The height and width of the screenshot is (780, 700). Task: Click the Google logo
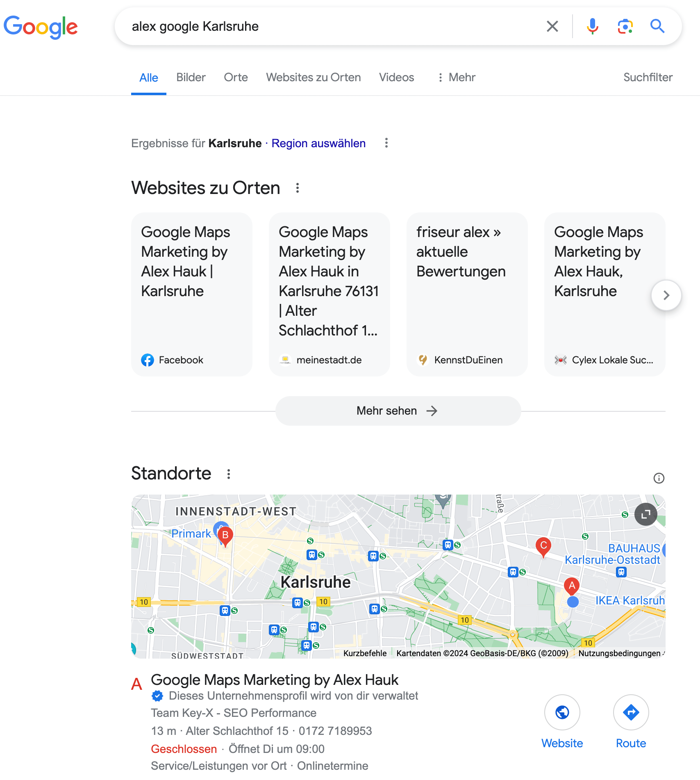(41, 27)
